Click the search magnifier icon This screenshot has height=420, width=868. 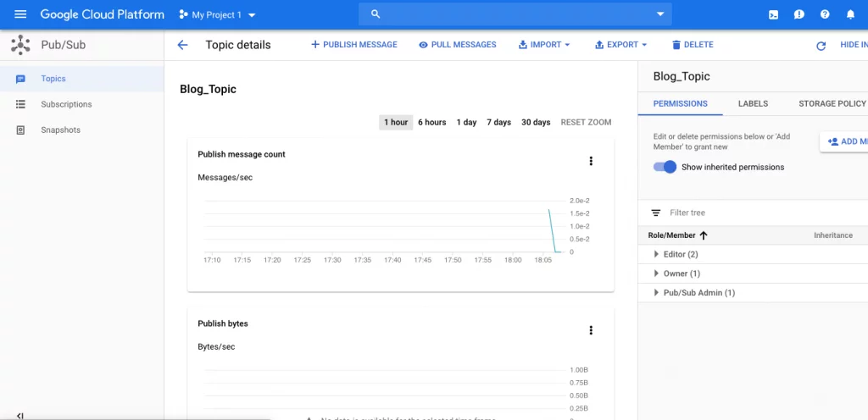pyautogui.click(x=376, y=14)
